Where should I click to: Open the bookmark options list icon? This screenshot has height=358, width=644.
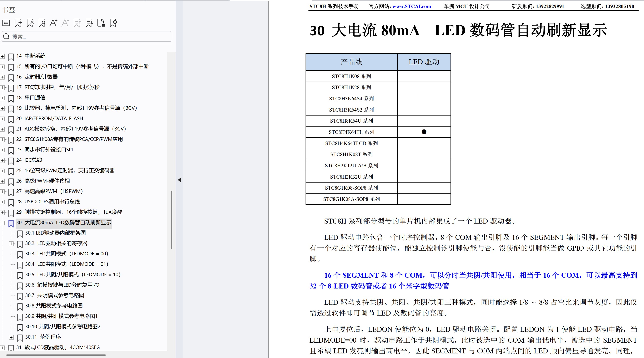(6, 23)
